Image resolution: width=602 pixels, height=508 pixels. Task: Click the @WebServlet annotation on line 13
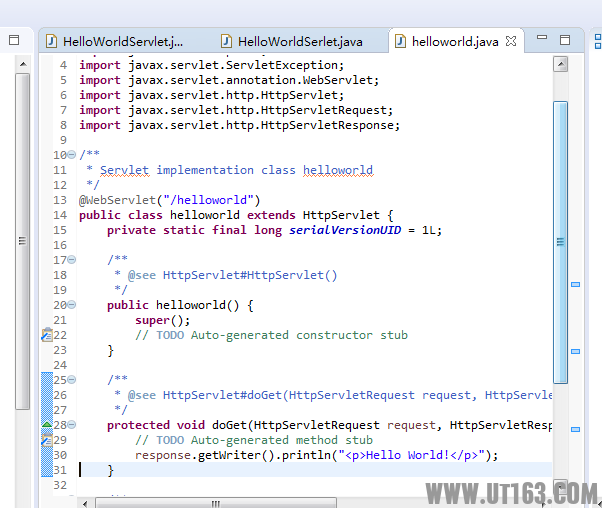pos(117,200)
